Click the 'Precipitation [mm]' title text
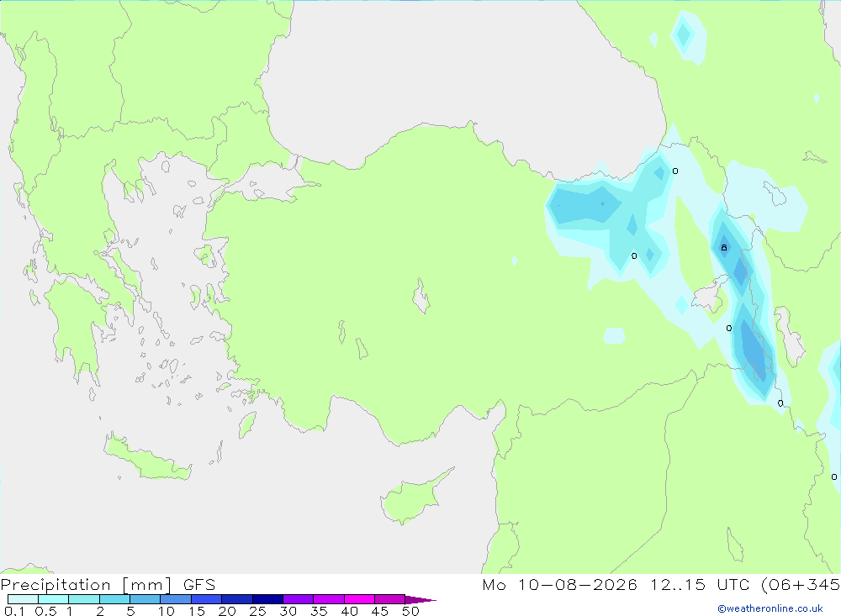The height and width of the screenshot is (616, 841). 86,585
